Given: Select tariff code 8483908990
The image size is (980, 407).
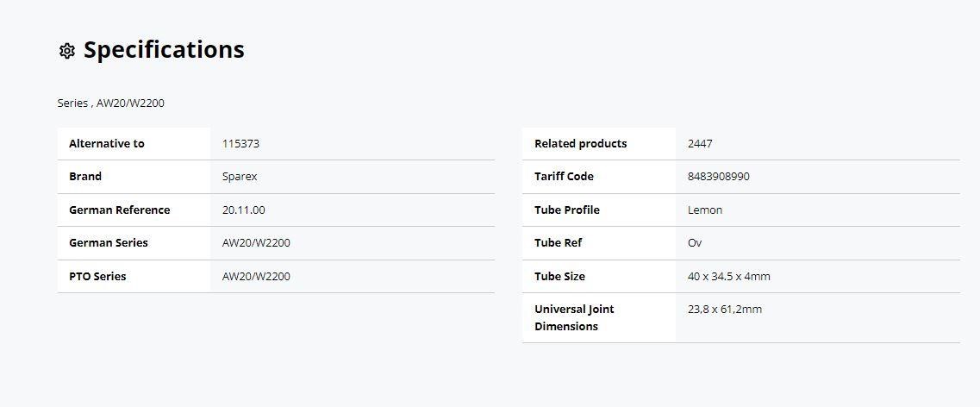Looking at the screenshot, I should click(x=719, y=176).
